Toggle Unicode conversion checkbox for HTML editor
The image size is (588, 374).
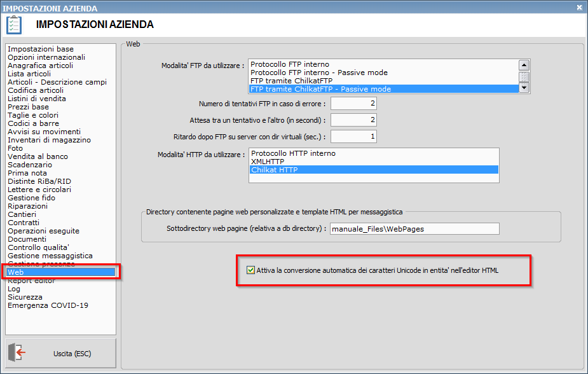(x=250, y=270)
